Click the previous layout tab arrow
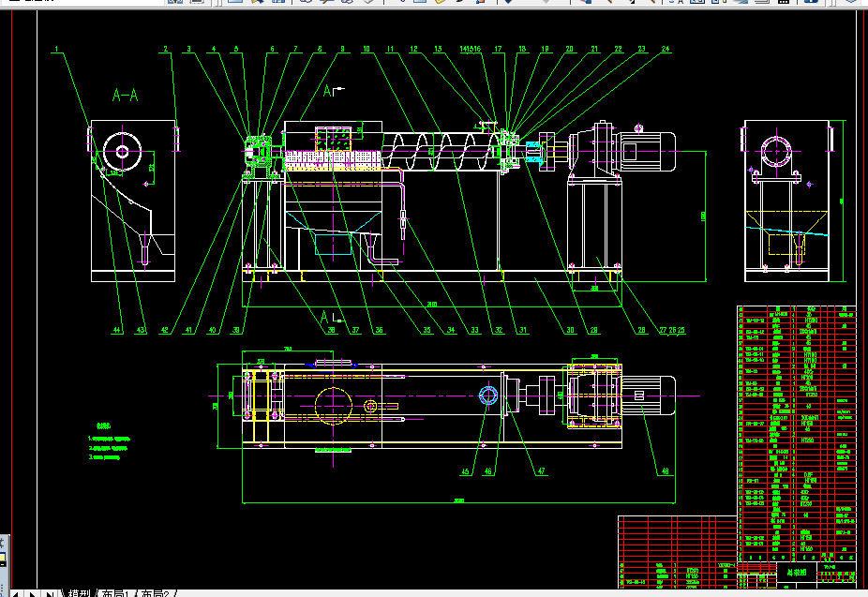 16,594
